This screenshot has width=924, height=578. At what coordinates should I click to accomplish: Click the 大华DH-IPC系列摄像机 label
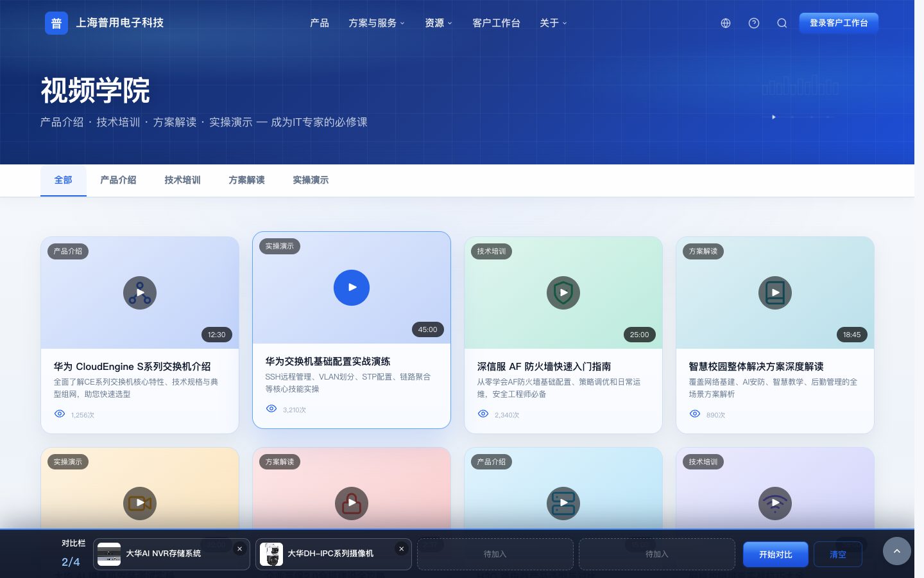pos(330,554)
